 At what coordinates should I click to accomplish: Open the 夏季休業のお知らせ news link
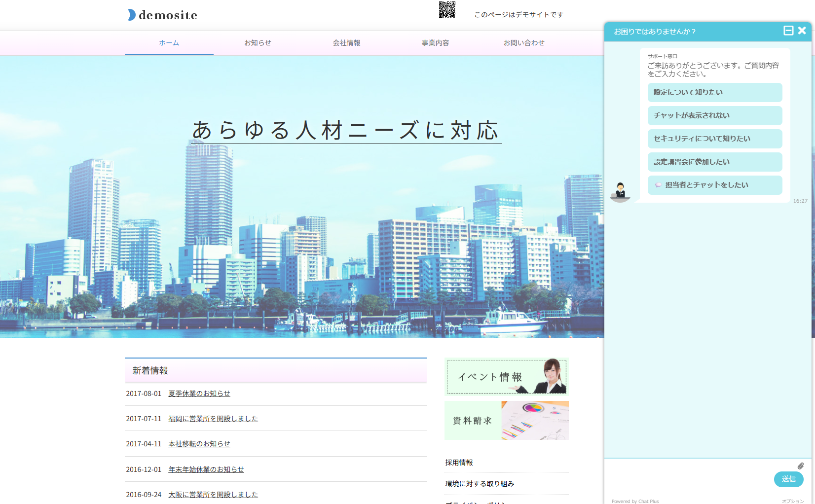coord(199,394)
